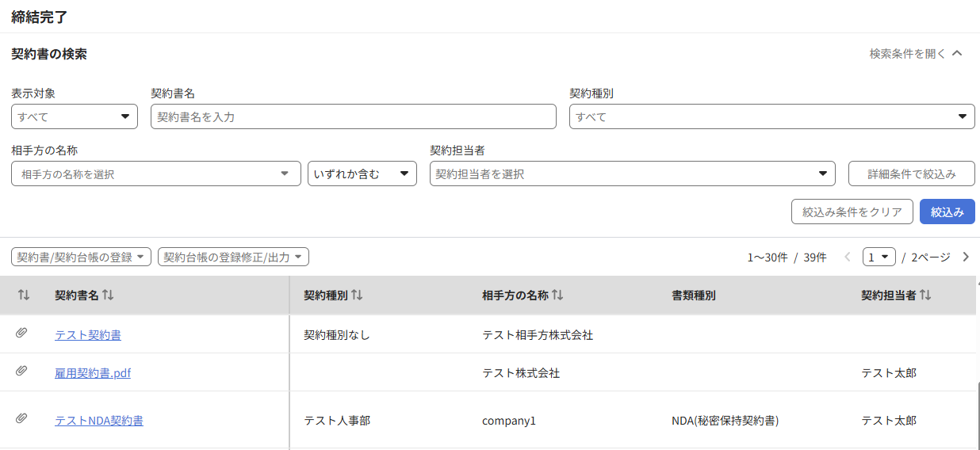
Task: Sort by 相手方の名称 column arrows
Action: click(557, 295)
